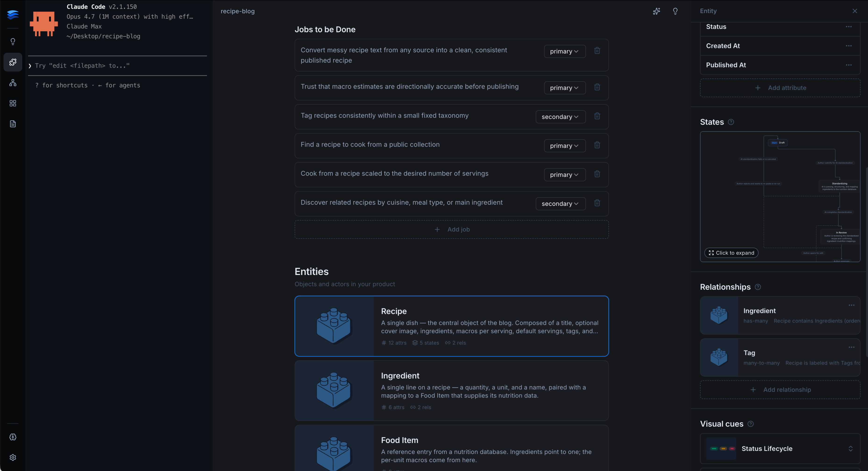Delete the 'Tag recipes consistently' job

[x=597, y=116]
